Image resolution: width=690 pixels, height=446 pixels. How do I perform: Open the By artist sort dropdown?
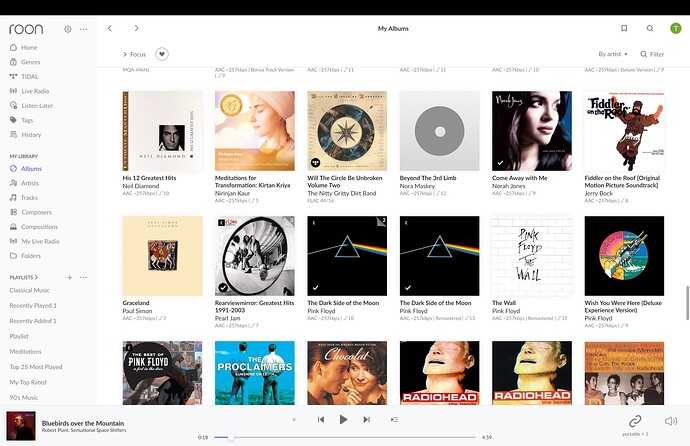[x=613, y=54]
